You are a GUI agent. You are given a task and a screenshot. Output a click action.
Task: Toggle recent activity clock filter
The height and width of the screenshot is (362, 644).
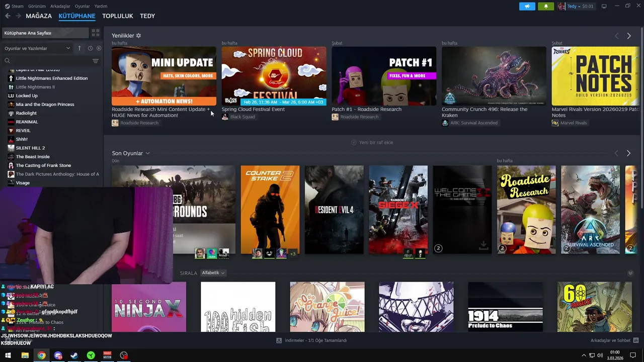pos(90,48)
